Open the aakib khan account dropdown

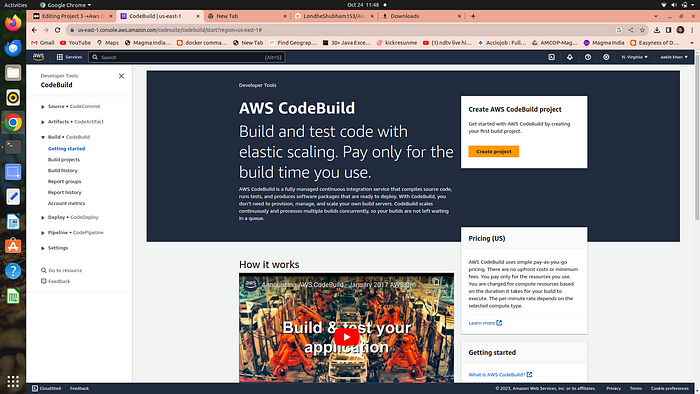[674, 57]
